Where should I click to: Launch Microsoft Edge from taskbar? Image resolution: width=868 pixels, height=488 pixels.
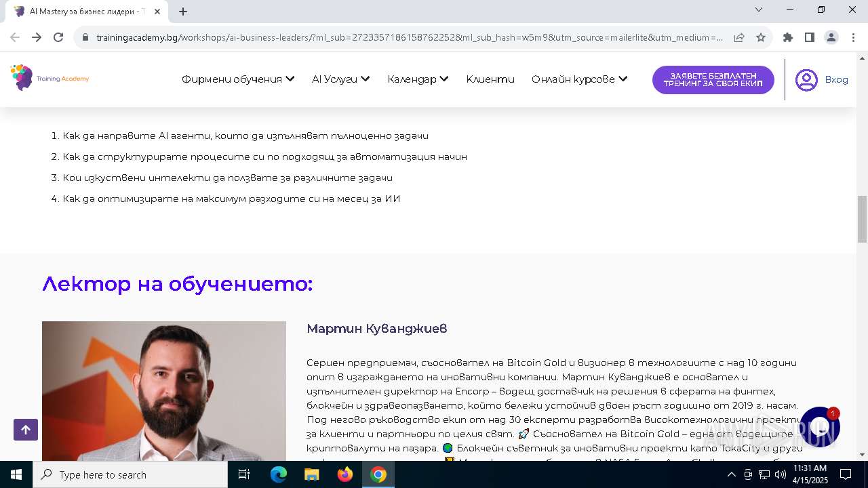[279, 474]
